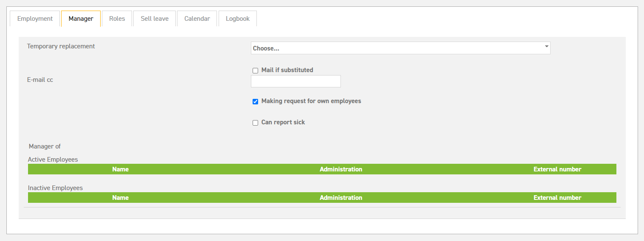Image resolution: width=644 pixels, height=241 pixels.
Task: Focus the E-mail cc text field
Action: click(296, 81)
